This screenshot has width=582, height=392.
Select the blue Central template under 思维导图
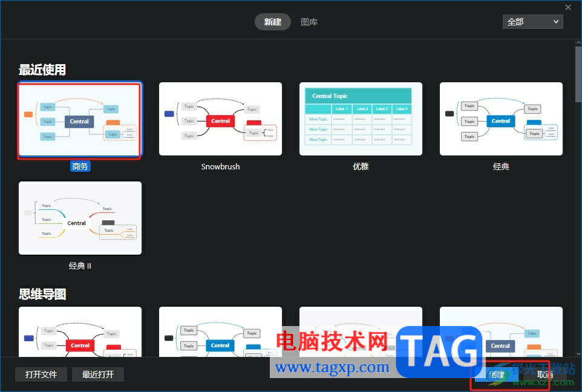220,332
